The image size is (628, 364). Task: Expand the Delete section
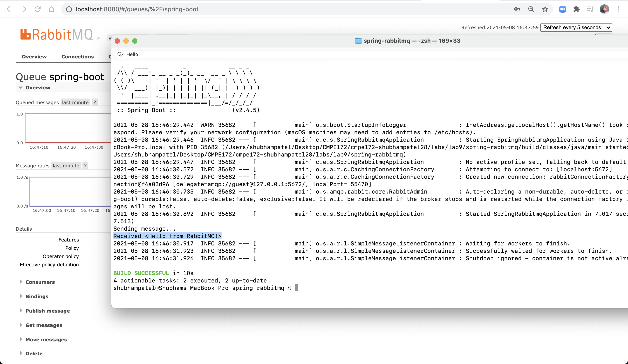point(34,354)
